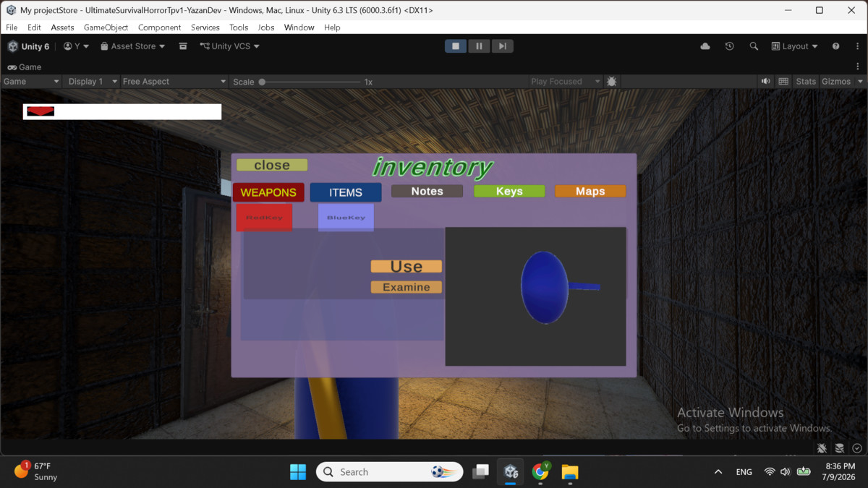Pause the game with the Pause button

tap(479, 46)
